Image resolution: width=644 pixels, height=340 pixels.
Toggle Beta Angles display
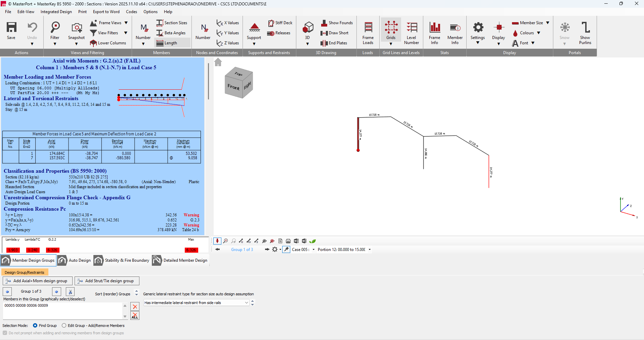[x=171, y=33]
